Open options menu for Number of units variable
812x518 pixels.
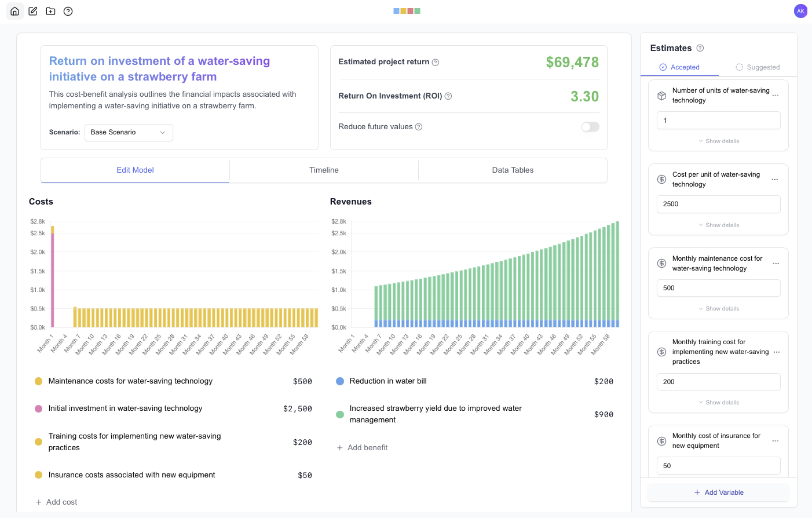[x=776, y=96]
